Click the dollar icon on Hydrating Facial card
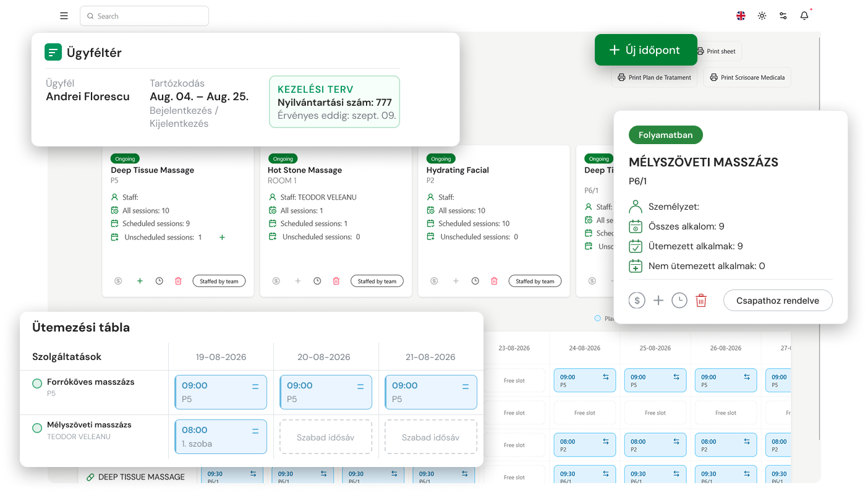The width and height of the screenshot is (868, 493). tap(434, 281)
